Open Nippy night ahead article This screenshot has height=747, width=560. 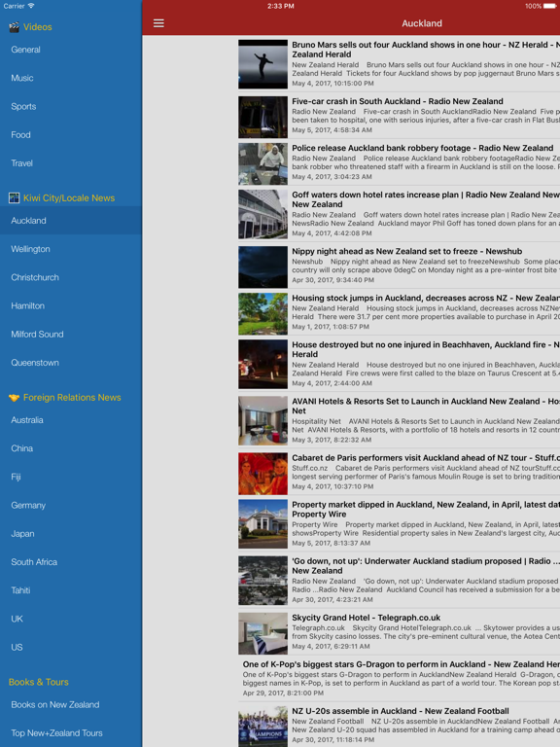click(399, 266)
